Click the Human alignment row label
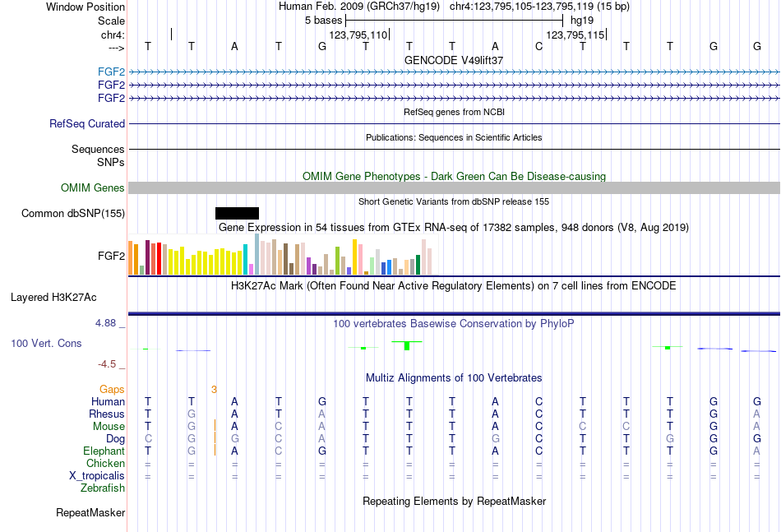Viewport: 781px width, 532px height. pyautogui.click(x=108, y=401)
